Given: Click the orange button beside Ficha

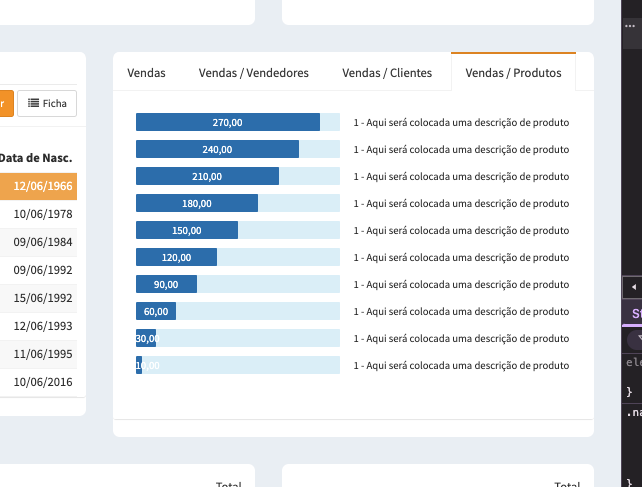Looking at the screenshot, I should pyautogui.click(x=6, y=103).
